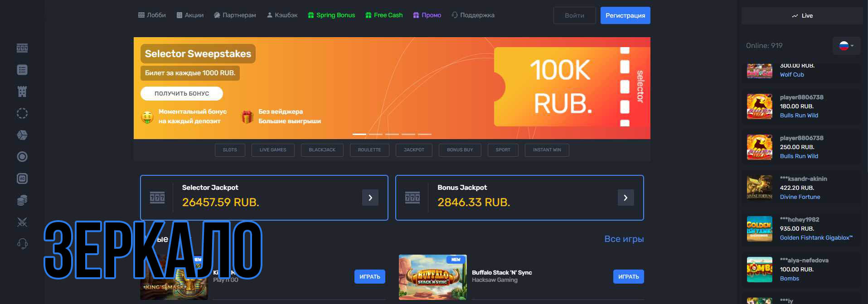This screenshot has height=304, width=868.
Task: Expand Bonus Jackpot with arrow
Action: [626, 198]
